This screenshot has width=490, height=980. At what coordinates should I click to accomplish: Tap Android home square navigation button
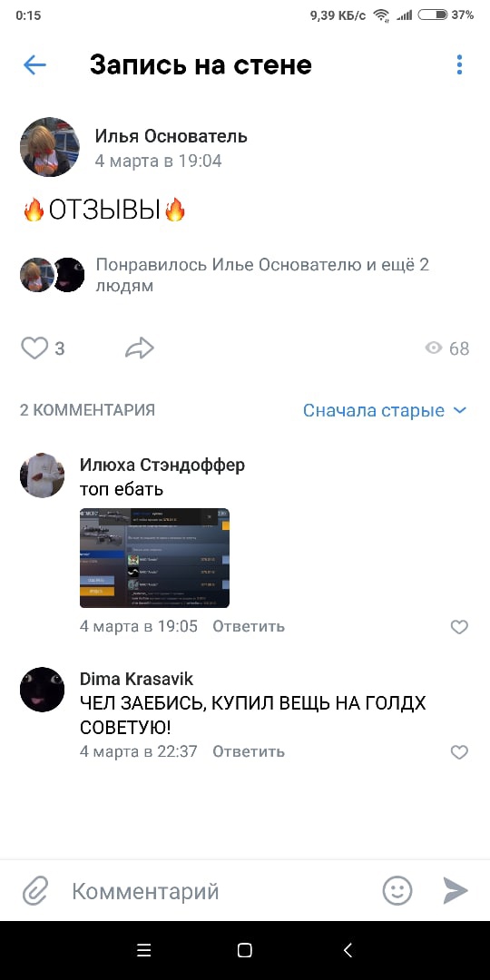245,951
